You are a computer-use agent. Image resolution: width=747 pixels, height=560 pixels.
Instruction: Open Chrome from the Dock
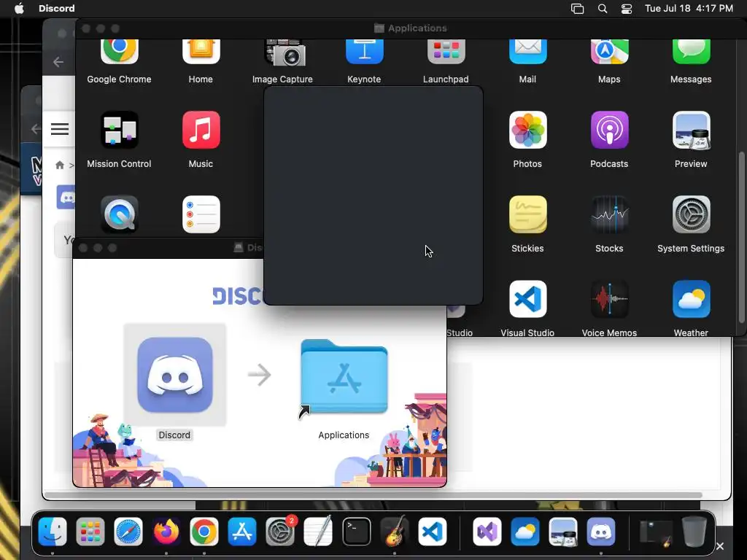tap(204, 532)
